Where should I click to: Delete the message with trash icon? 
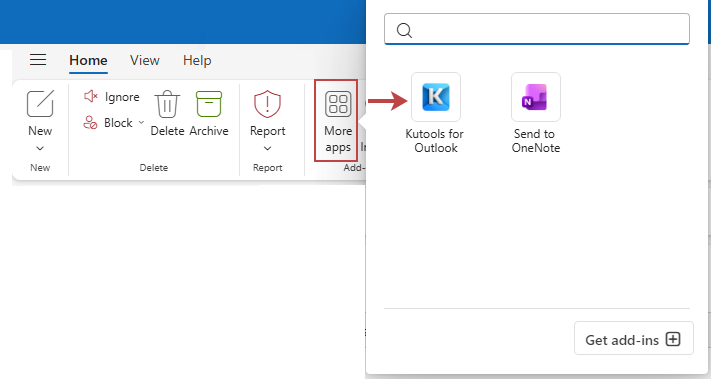point(167,113)
